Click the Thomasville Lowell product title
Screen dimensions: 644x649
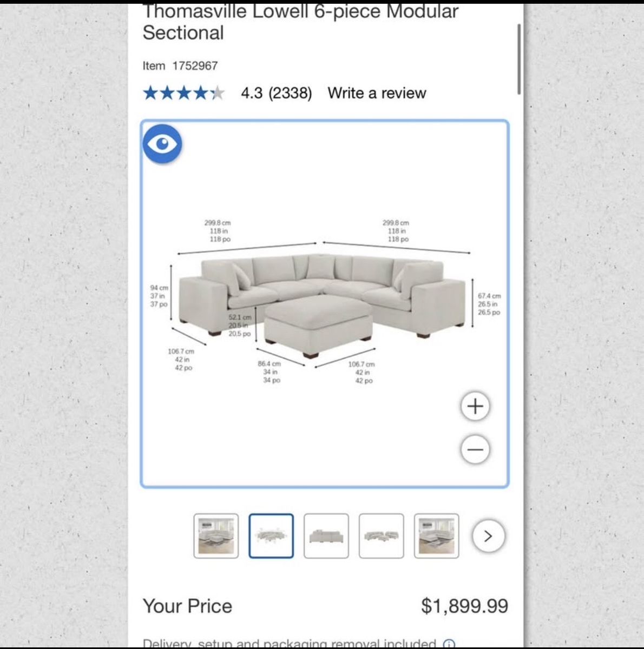[x=300, y=22]
